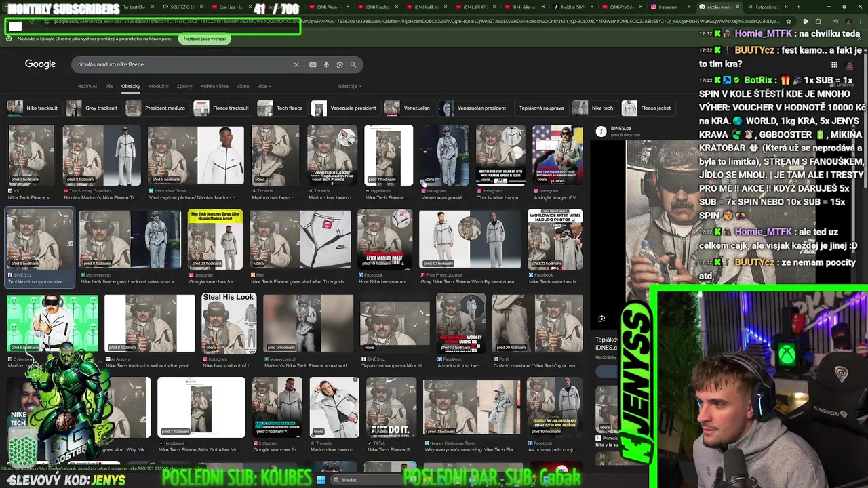
Task: Select the Venezuela president filter chip
Action: [x=344, y=108]
